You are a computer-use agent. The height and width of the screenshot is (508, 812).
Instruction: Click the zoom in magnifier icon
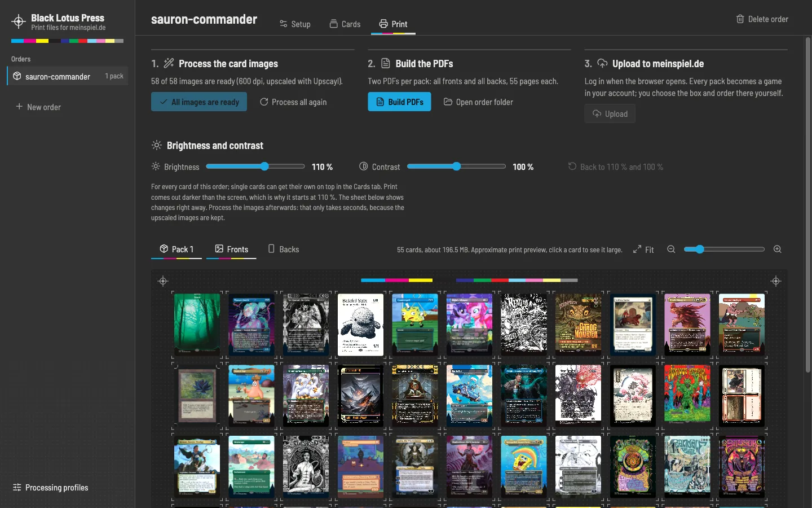(778, 249)
